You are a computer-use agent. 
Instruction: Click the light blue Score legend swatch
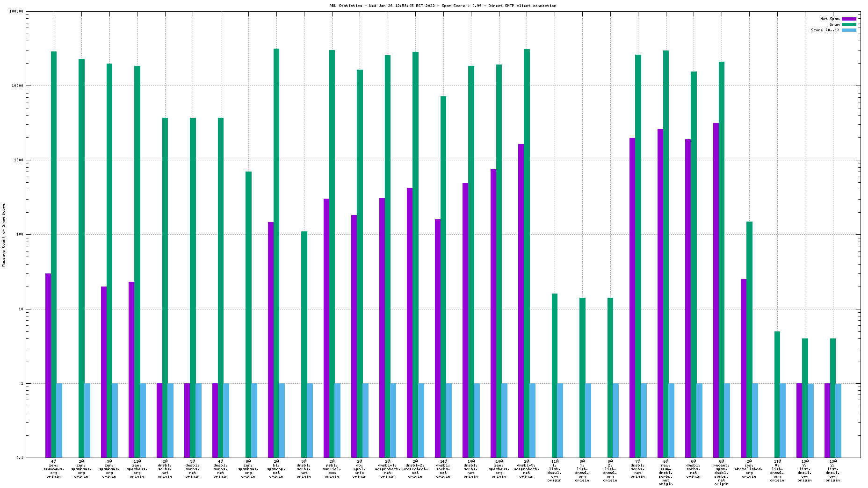click(x=849, y=30)
